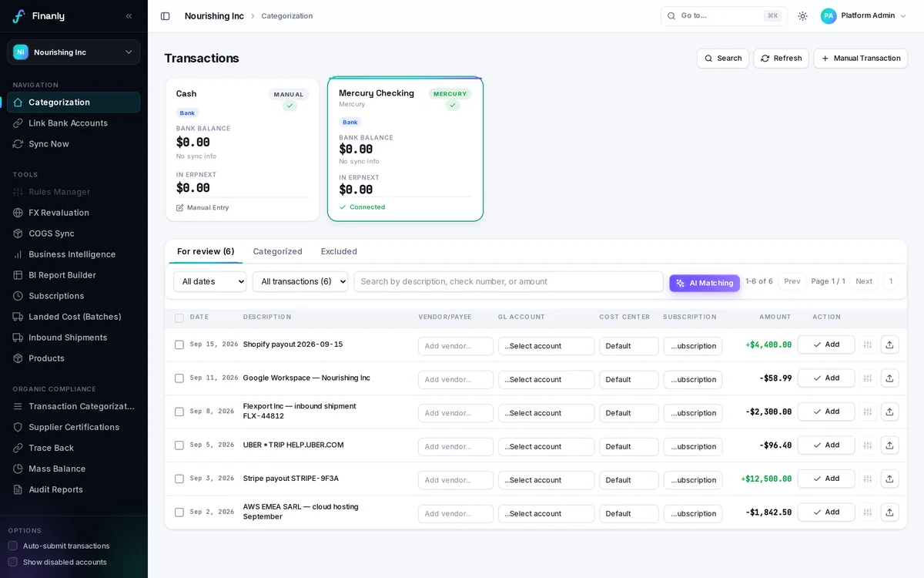The image size is (924, 578).
Task: Add the UBER TRIP transaction
Action: click(x=826, y=445)
